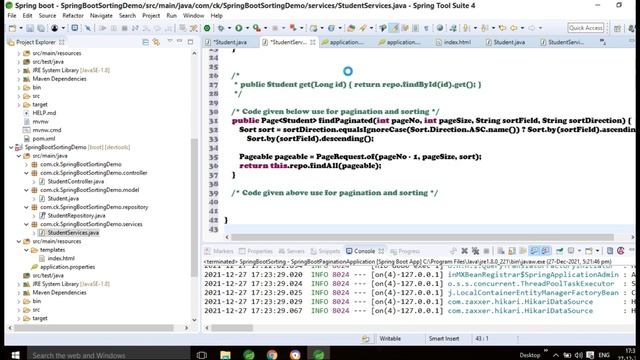640x360 pixels.
Task: Click the green Run button in toolbar
Action: (239, 28)
